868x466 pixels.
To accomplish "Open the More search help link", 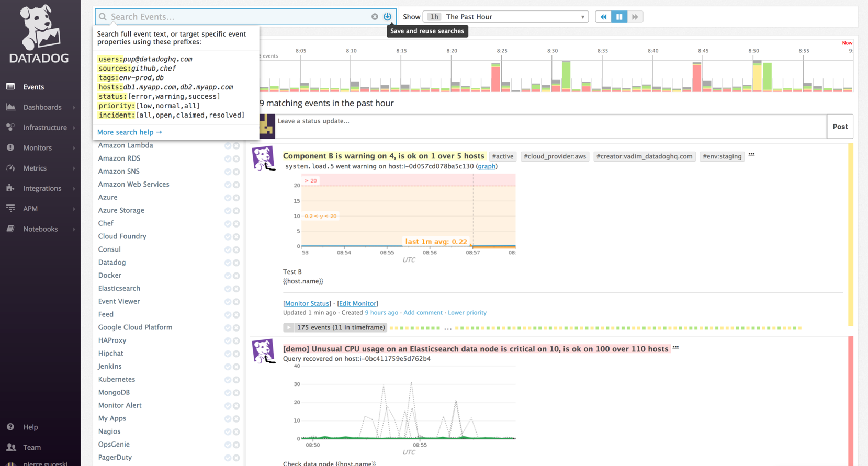I will 129,132.
